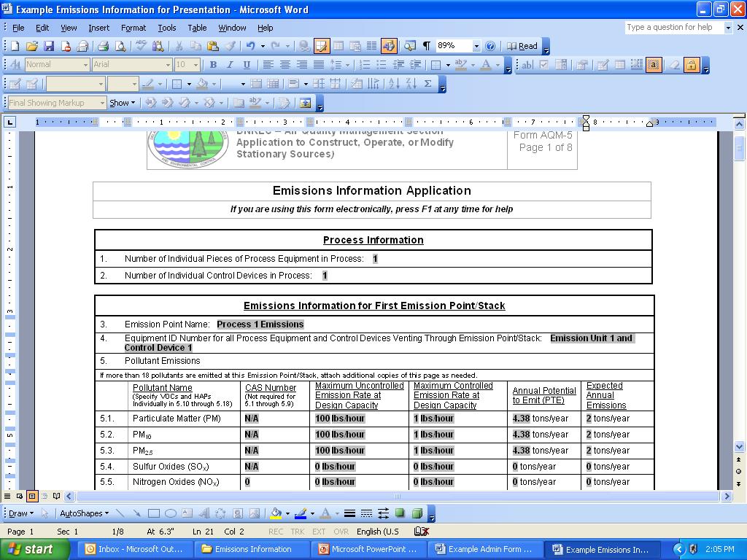Click the Windows Start button

tap(35, 550)
